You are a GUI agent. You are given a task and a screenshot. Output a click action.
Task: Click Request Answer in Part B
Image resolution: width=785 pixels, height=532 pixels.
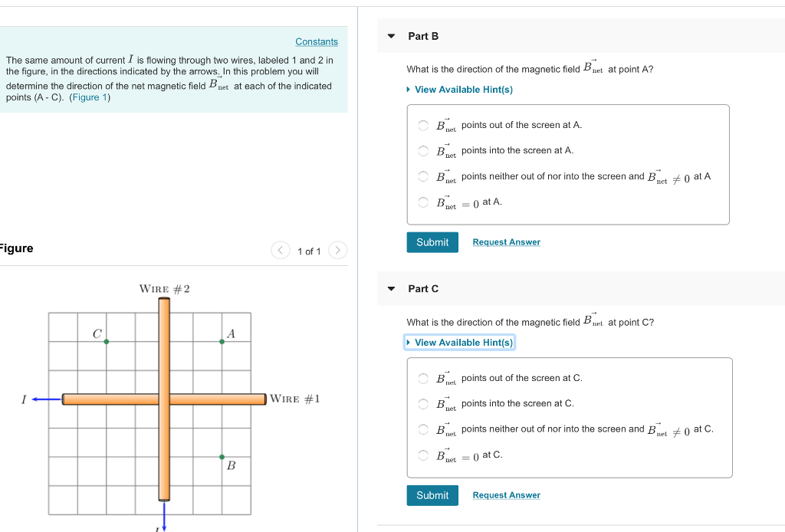click(x=506, y=241)
